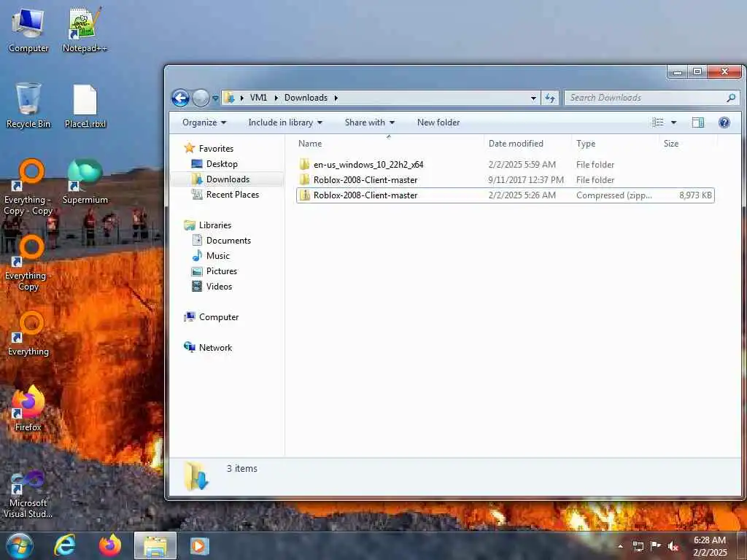Sort by the Size column header

tap(688, 144)
